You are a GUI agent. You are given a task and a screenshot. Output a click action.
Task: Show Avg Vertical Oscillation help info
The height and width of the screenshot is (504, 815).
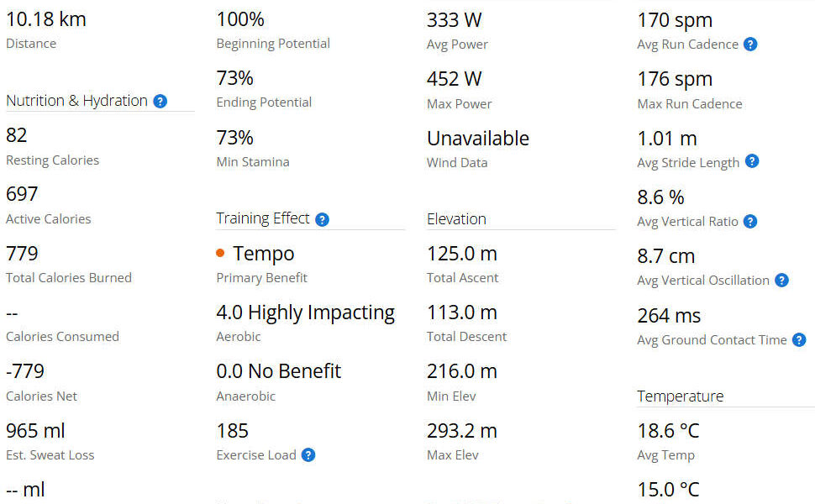[781, 281]
